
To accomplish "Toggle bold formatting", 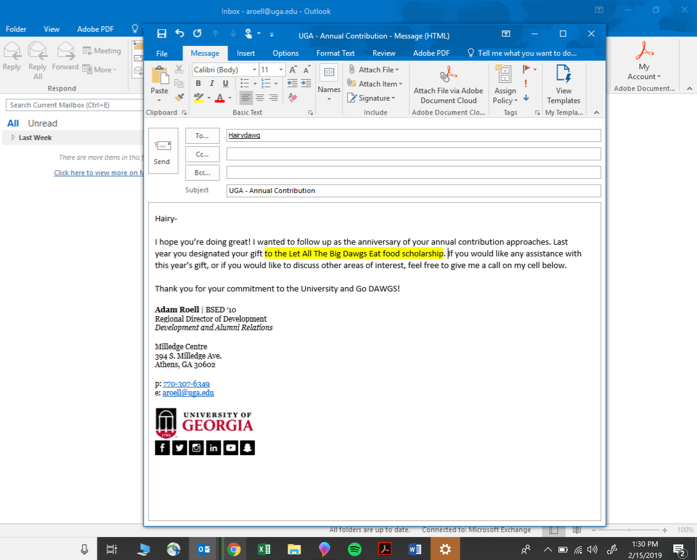I will click(198, 84).
